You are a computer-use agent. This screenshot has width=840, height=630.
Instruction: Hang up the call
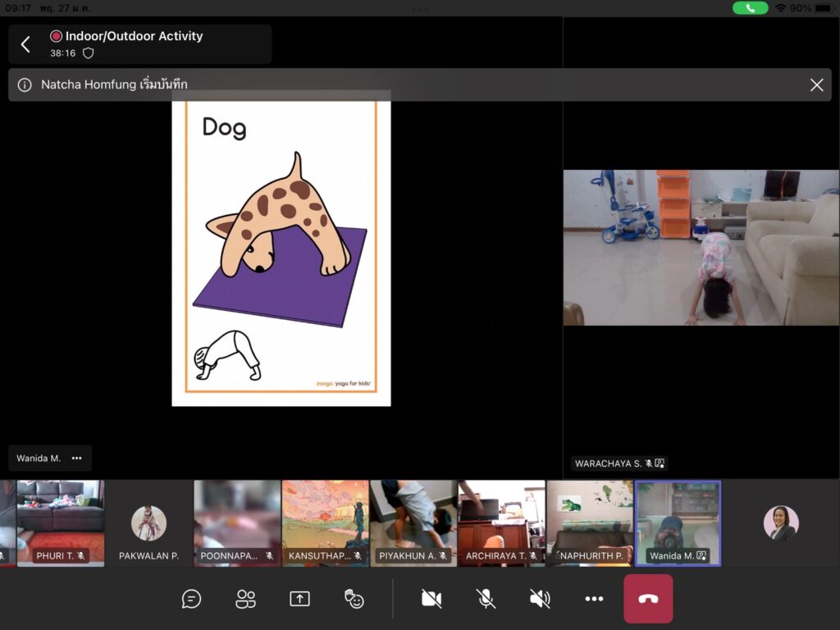coord(648,599)
